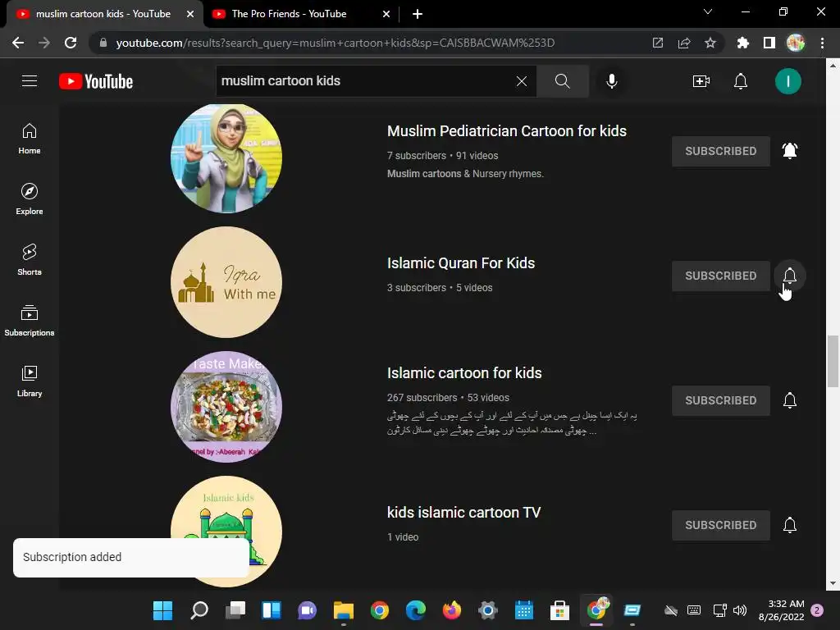Open page in app icon in address bar
The width and height of the screenshot is (840, 630).
[x=658, y=43]
